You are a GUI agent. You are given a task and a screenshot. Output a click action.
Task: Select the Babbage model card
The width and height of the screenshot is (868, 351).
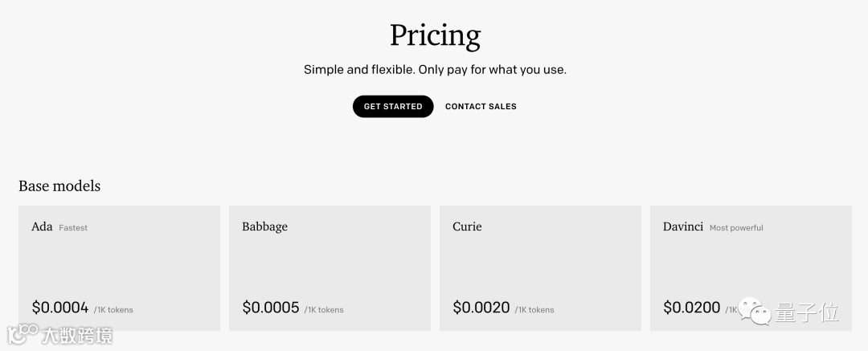coord(330,267)
